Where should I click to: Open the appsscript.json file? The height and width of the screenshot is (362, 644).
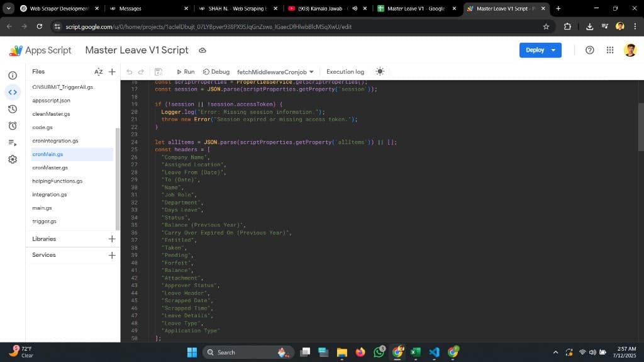click(52, 100)
